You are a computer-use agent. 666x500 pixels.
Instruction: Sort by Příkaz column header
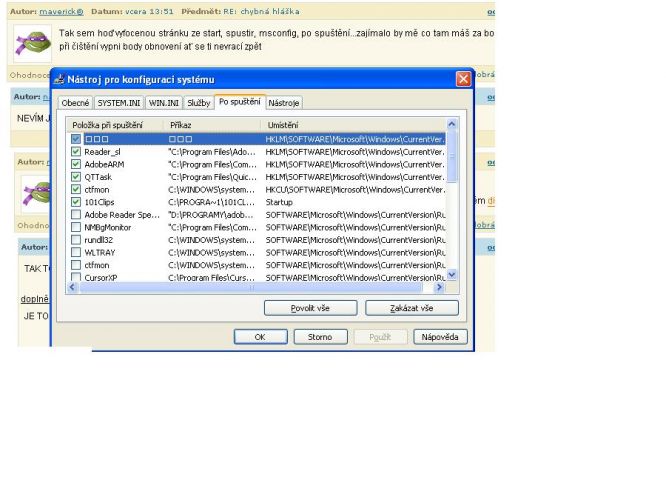tap(212, 125)
